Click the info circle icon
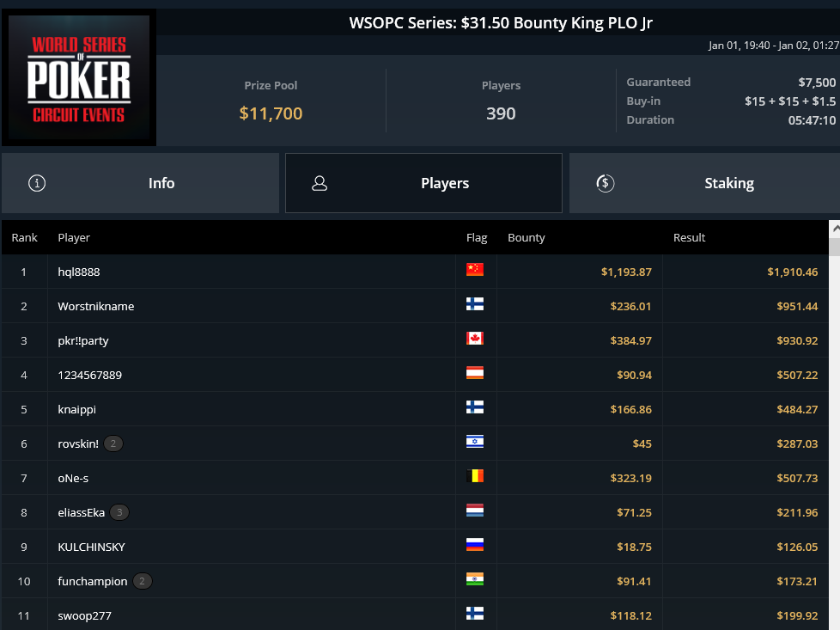 click(37, 183)
